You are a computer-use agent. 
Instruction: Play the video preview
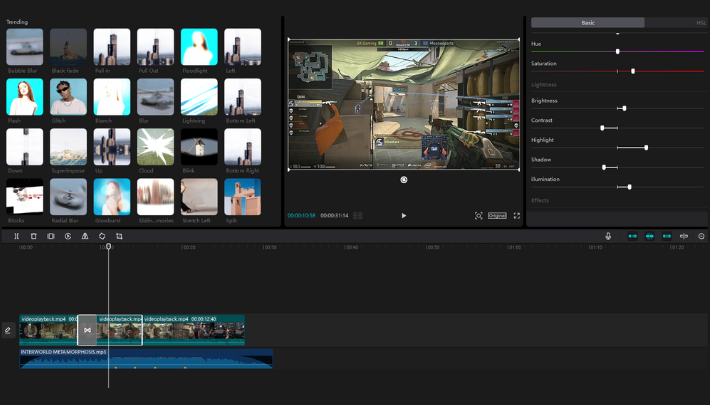point(404,216)
